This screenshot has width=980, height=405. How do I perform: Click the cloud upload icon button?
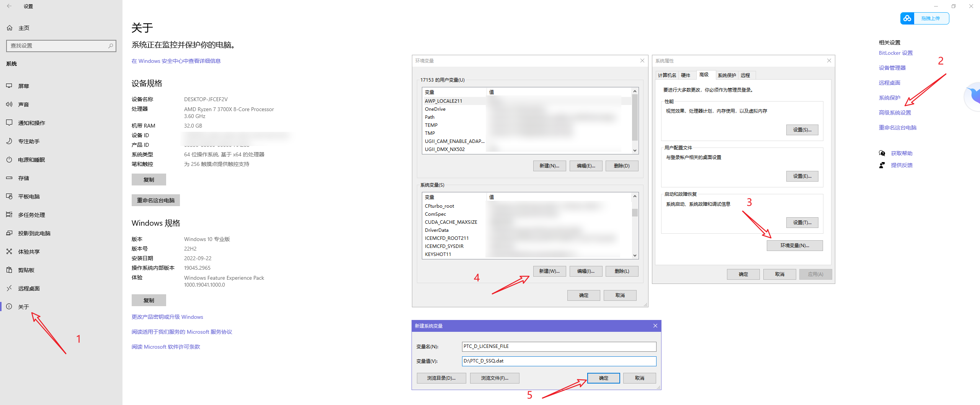click(x=907, y=18)
